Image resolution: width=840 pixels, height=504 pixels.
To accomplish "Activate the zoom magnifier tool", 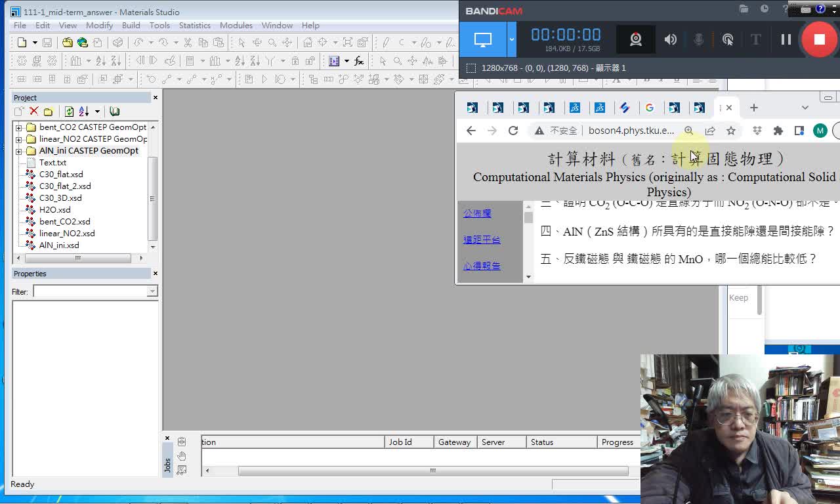I will pos(272,43).
